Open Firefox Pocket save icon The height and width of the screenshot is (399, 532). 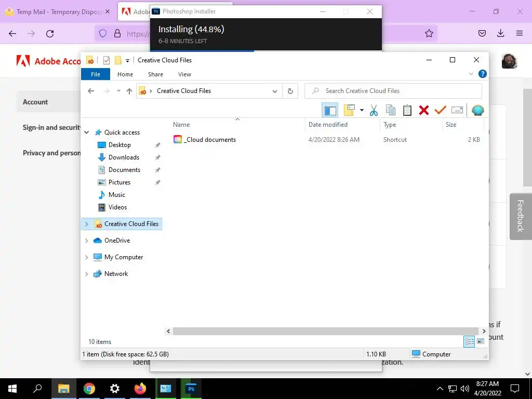pos(482,33)
